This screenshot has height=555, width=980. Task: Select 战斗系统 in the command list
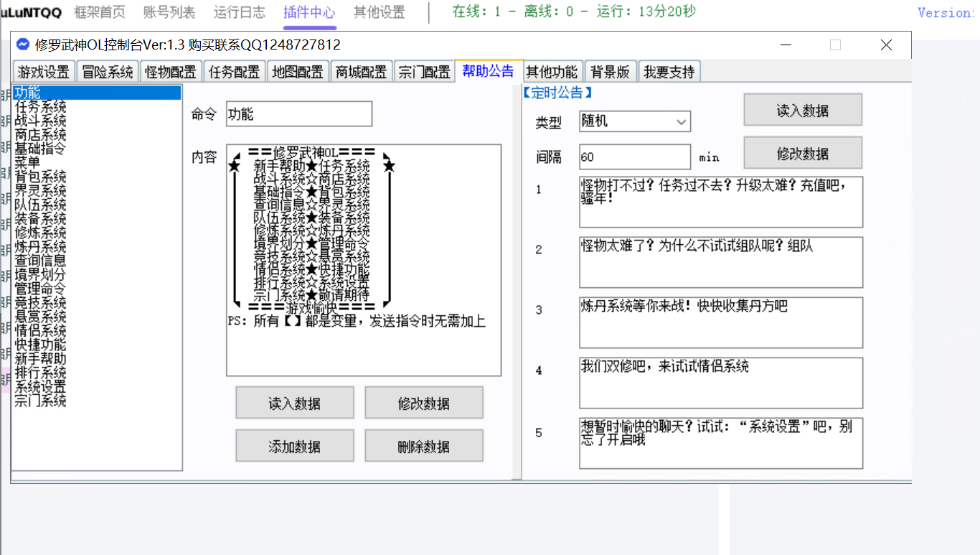pos(40,121)
